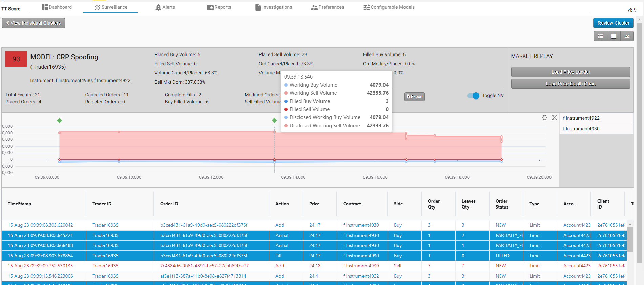Sort table by Price column header

[314, 204]
